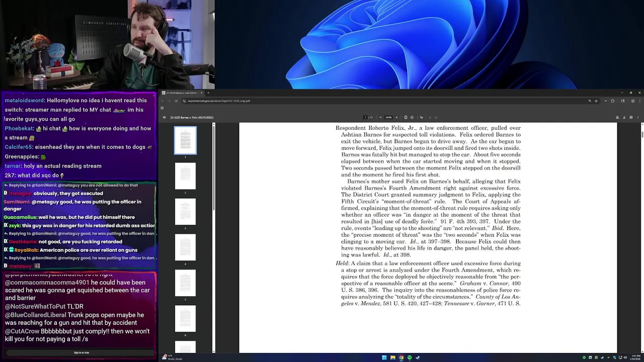Image resolution: width=644 pixels, height=362 pixels.
Task: Open the site information icon in address bar
Action: [184, 101]
